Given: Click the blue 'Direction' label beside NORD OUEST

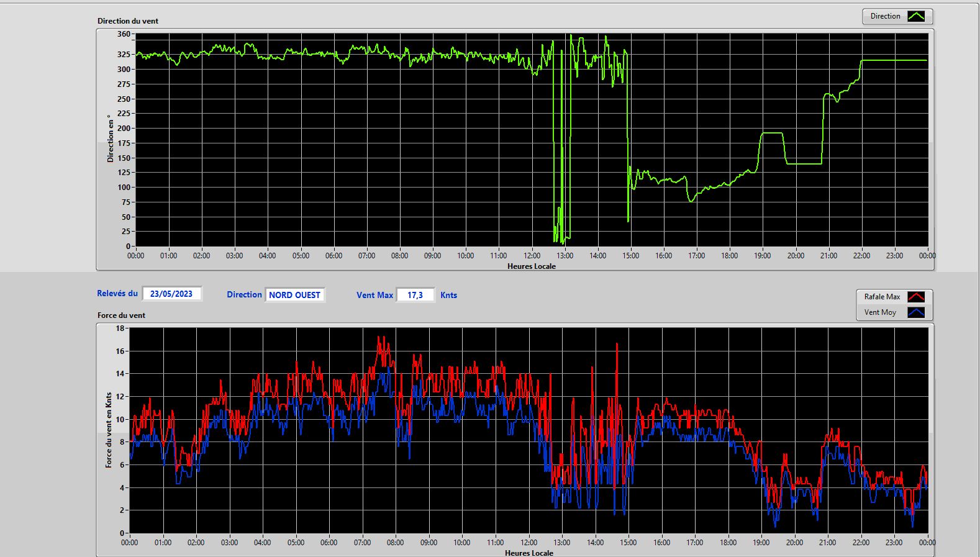Looking at the screenshot, I should coord(244,295).
